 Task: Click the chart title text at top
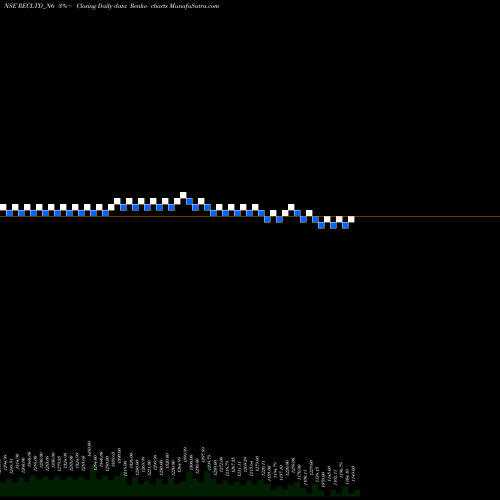tap(111, 6)
